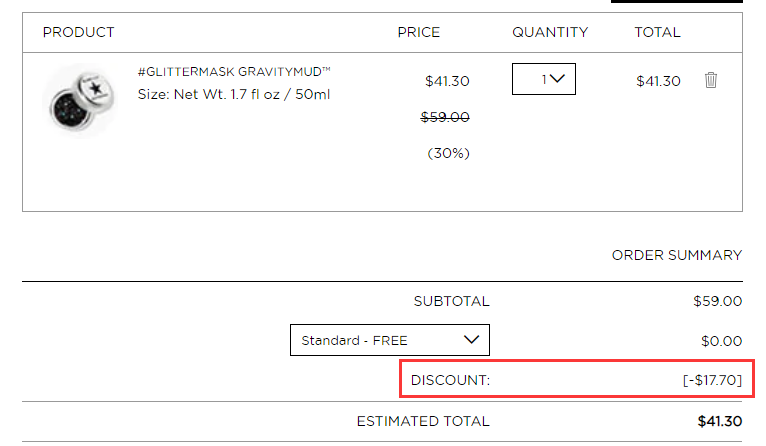Click the discounted price $41.30 in Price column
766x446 pixels.
click(447, 81)
